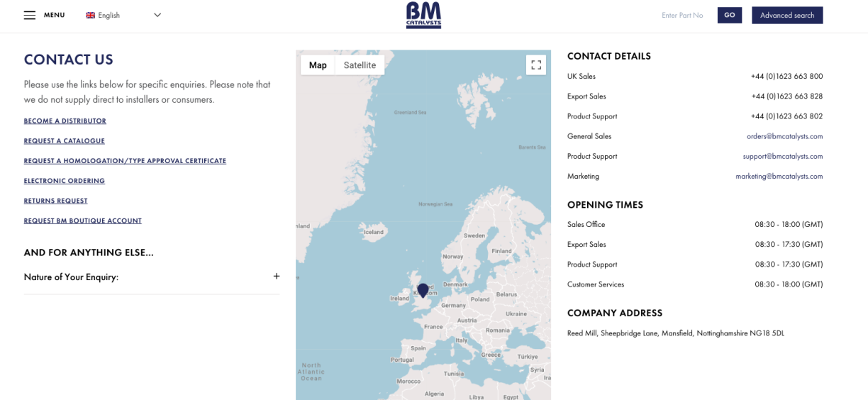Click the BM Catalysts logo
Screen dimensions: 868x400
423,15
